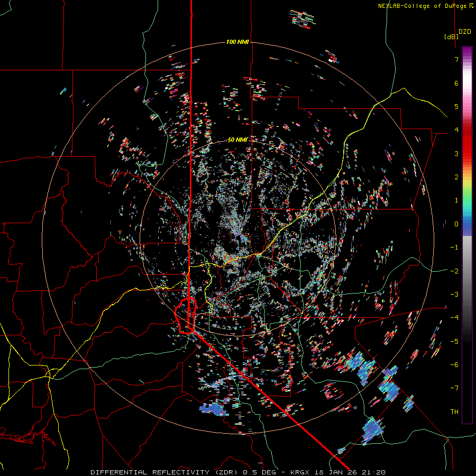The image size is (476, 476).
Task: Click the -6 value on the dB scale
Action: click(x=454, y=364)
